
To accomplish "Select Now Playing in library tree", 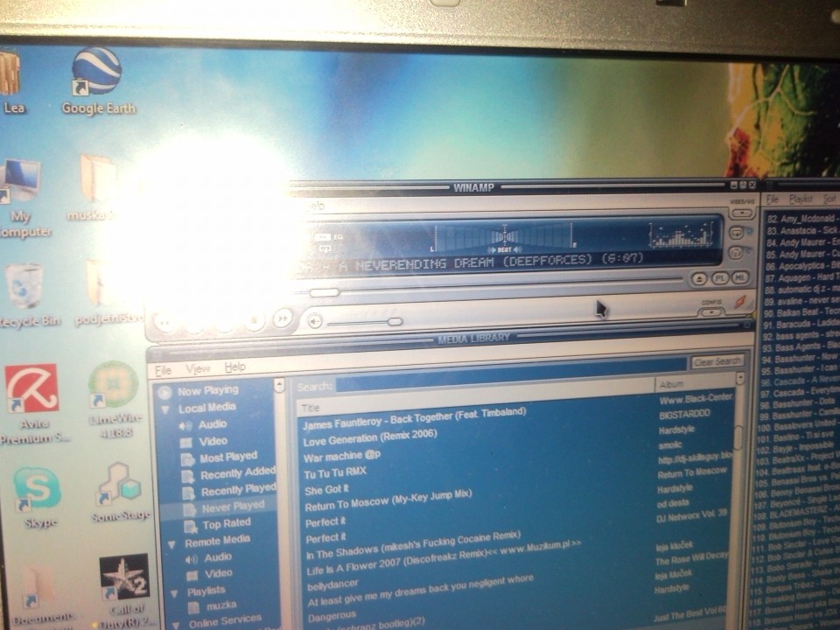I will [x=208, y=390].
